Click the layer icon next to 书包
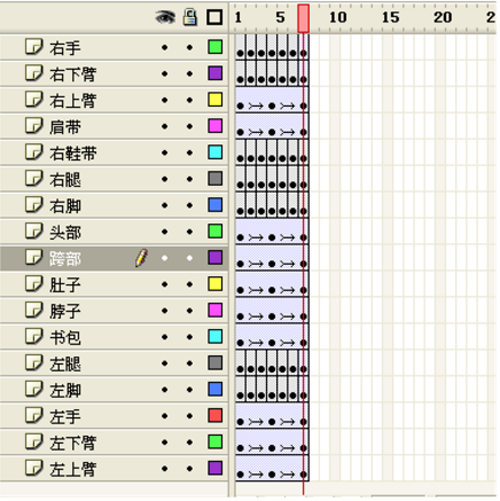Image resolution: width=500 pixels, height=501 pixels. [34, 336]
